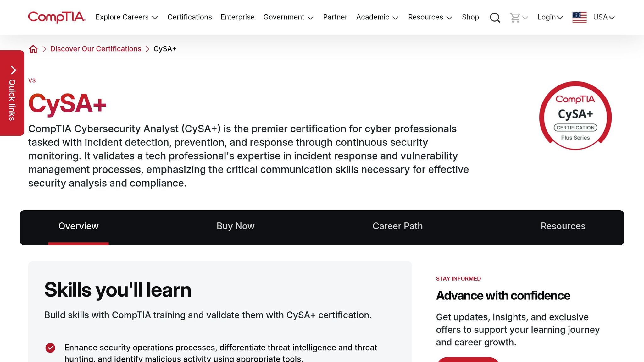Click the US flag icon
644x362 pixels.
(x=579, y=17)
